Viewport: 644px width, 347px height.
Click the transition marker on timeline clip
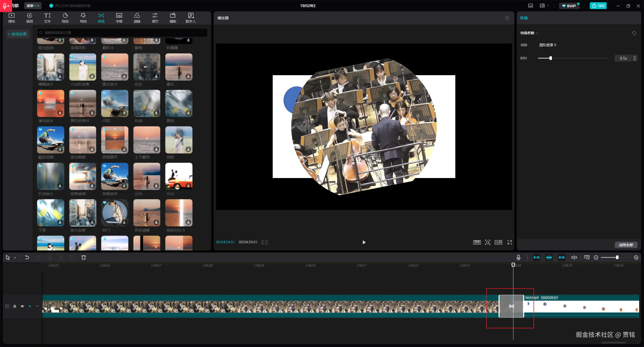511,306
